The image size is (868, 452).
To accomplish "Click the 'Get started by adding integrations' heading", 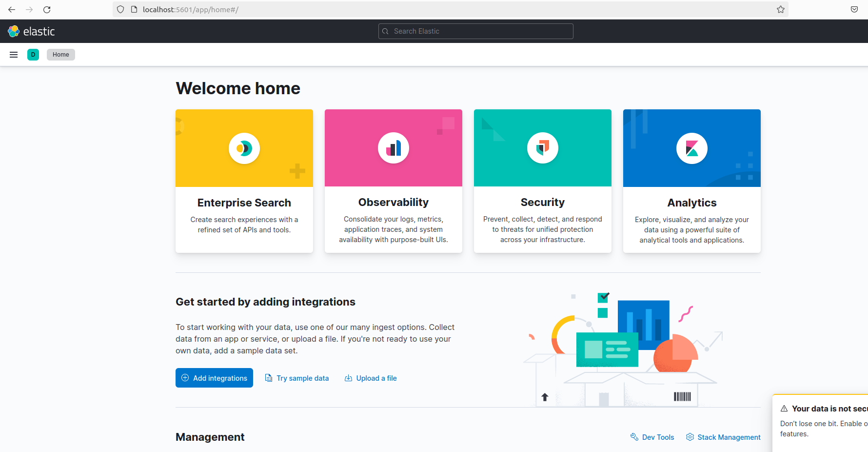I will 265,302.
